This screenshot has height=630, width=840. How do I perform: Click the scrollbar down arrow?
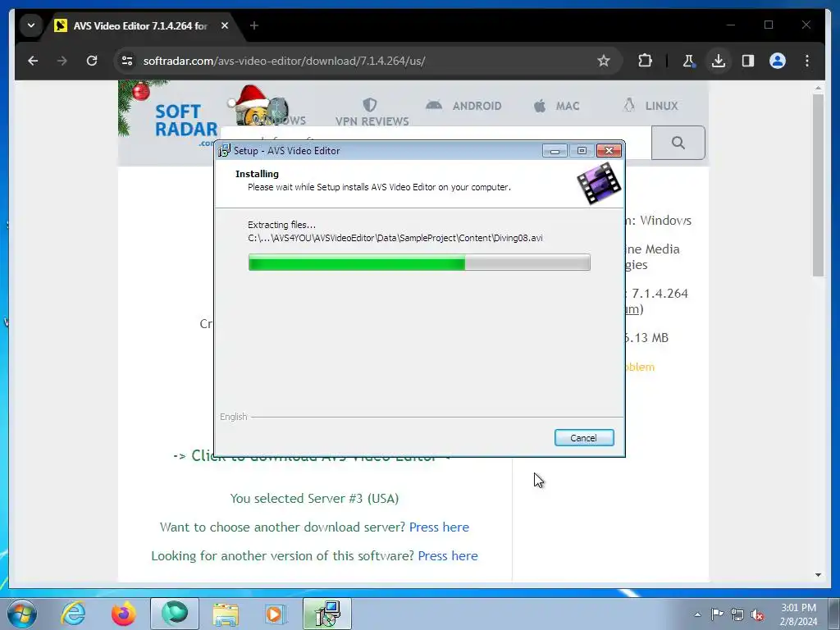(x=818, y=575)
